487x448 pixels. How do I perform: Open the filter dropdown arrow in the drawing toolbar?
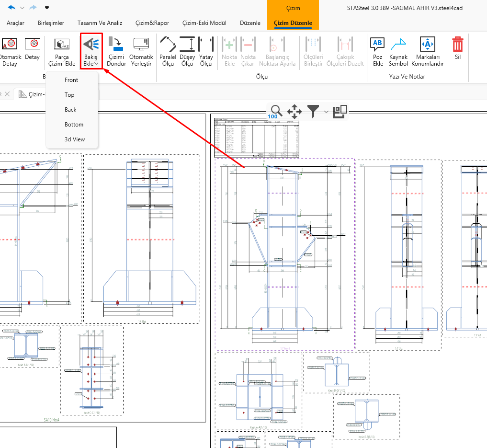coord(326,112)
